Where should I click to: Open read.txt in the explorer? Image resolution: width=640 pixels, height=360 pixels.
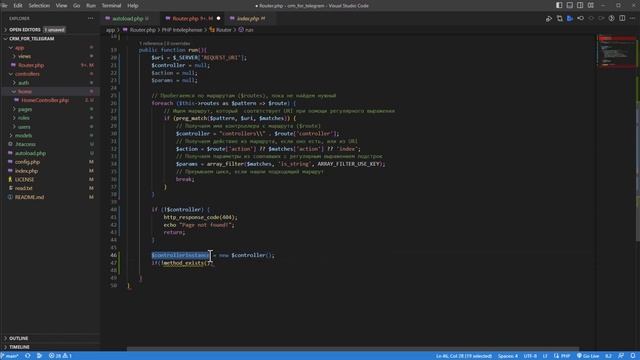(50, 189)
